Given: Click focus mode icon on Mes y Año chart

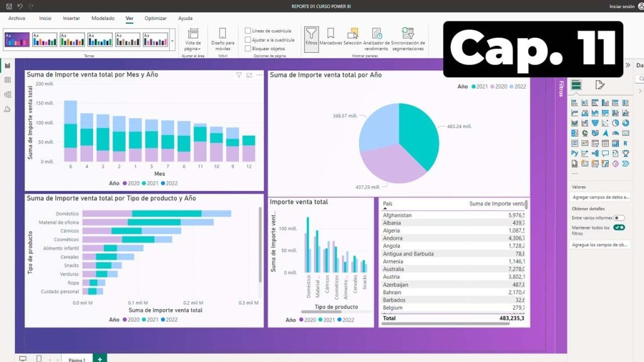Looking at the screenshot, I should click(249, 75).
